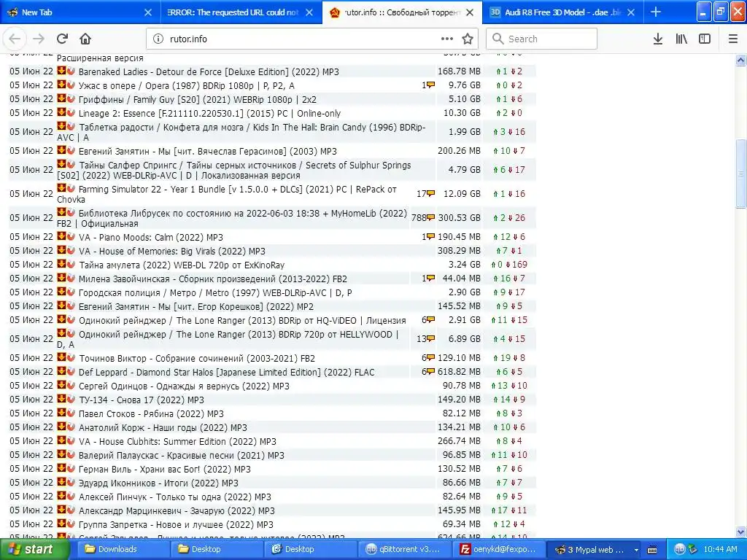
Task: Open Def Leppard Diamond Star Halos link
Action: pos(226,372)
